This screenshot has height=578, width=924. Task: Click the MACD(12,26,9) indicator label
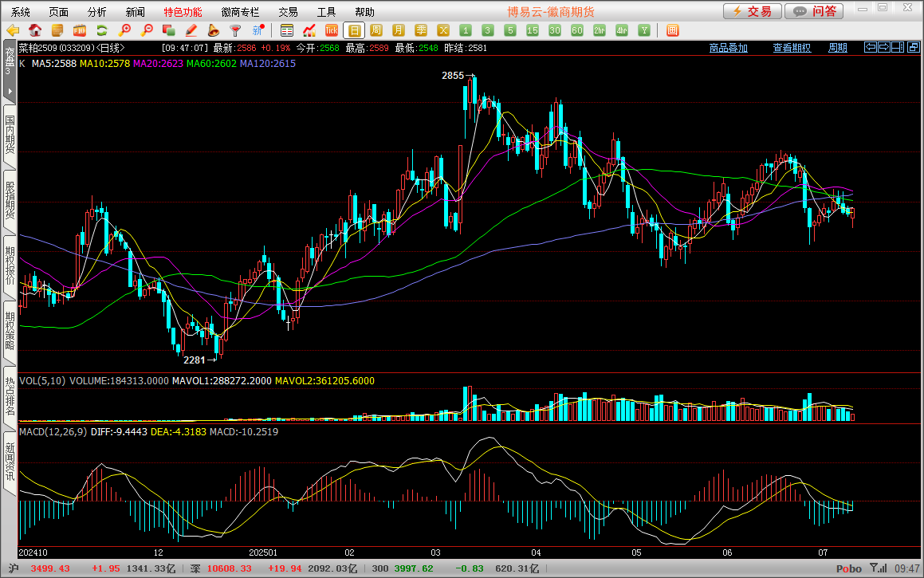click(53, 432)
